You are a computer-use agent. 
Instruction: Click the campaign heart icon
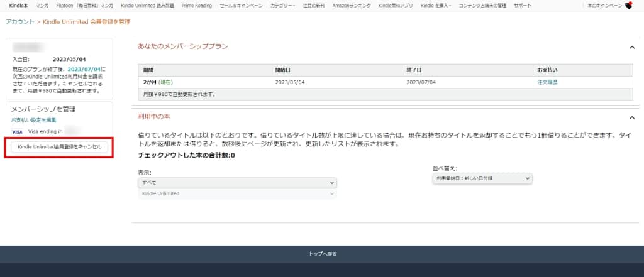tap(628, 5)
